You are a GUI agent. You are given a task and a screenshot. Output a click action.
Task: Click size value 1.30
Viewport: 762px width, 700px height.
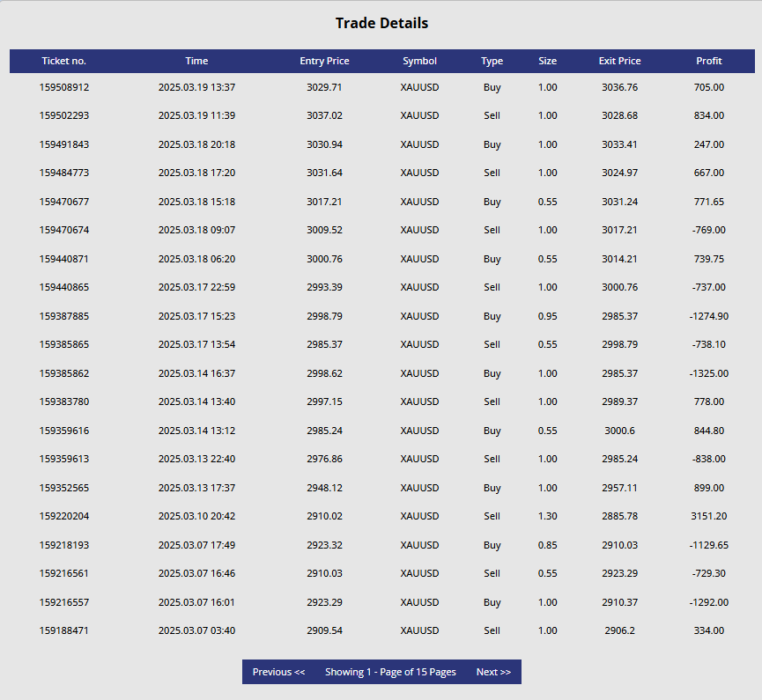point(548,516)
